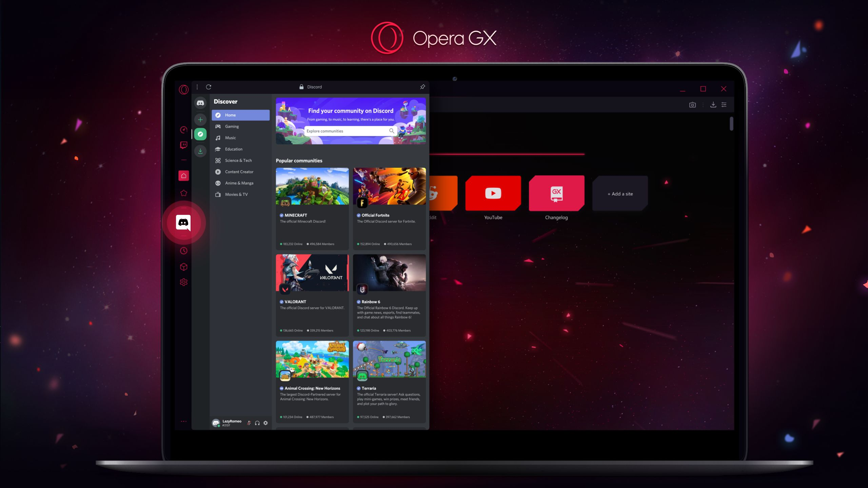Click the YouTube speed dial icon
The width and height of the screenshot is (868, 488).
[493, 193]
